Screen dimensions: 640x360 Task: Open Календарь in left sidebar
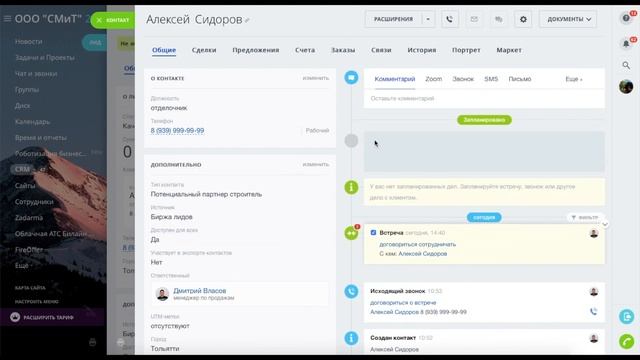click(x=32, y=122)
